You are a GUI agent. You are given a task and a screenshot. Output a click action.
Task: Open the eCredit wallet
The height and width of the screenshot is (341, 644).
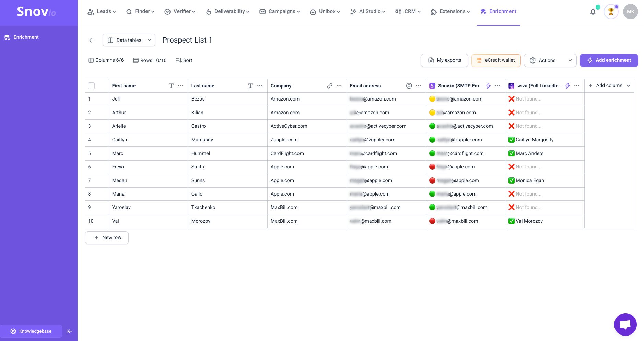(496, 60)
